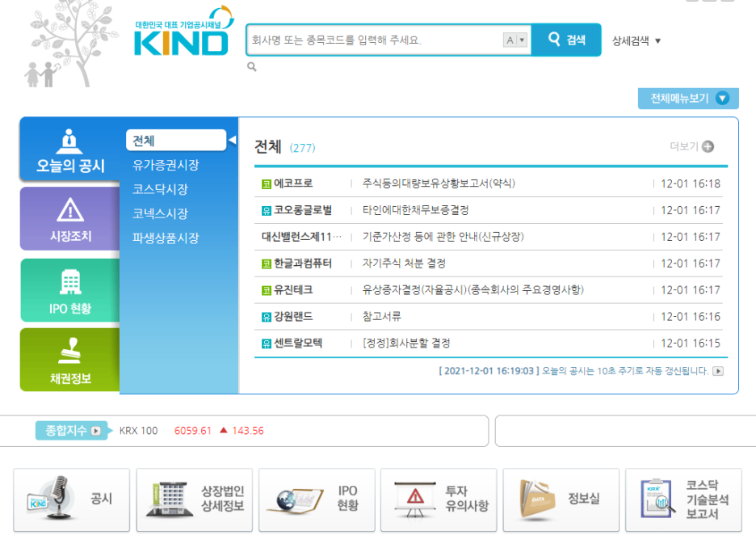Select the 오늘의 공시 tab
The height and width of the screenshot is (548, 756).
[x=70, y=150]
